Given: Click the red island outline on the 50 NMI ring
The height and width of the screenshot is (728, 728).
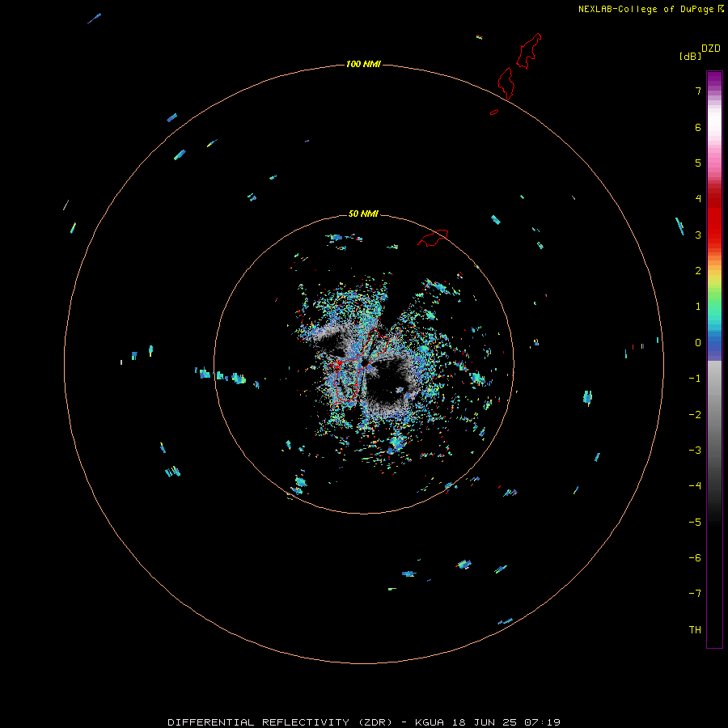Looking at the screenshot, I should (x=433, y=237).
